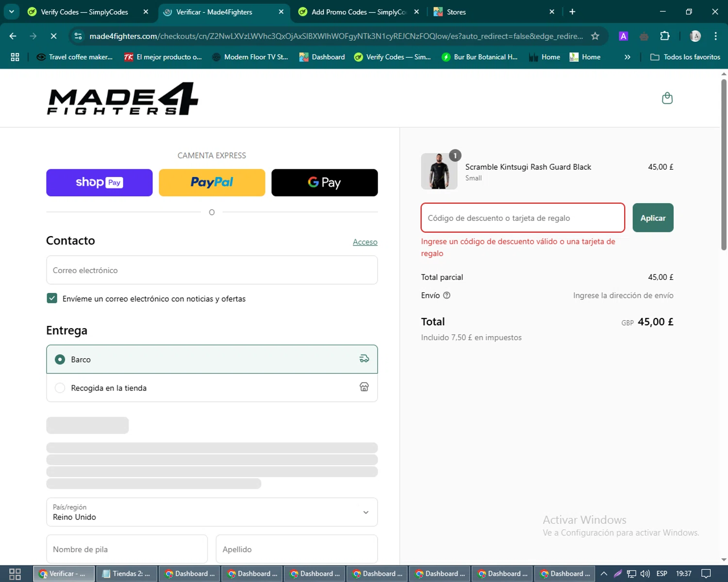Click the store pickup shop icon
Image resolution: width=728 pixels, height=582 pixels.
point(364,387)
